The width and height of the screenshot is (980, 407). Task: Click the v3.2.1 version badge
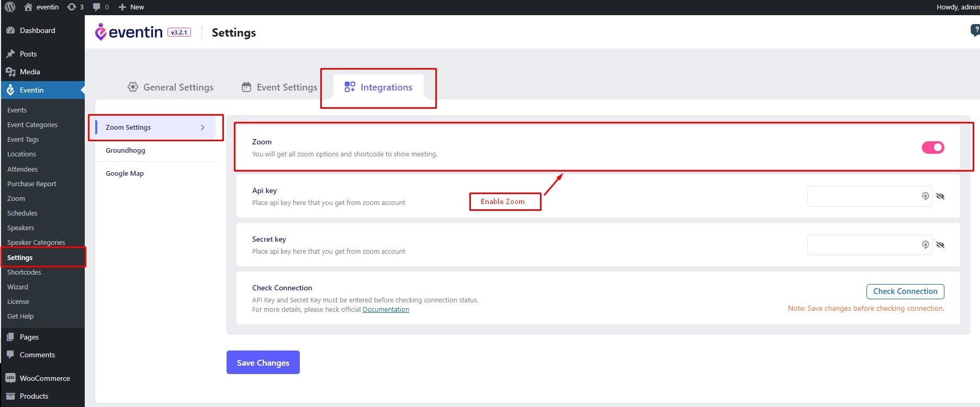pyautogui.click(x=179, y=32)
